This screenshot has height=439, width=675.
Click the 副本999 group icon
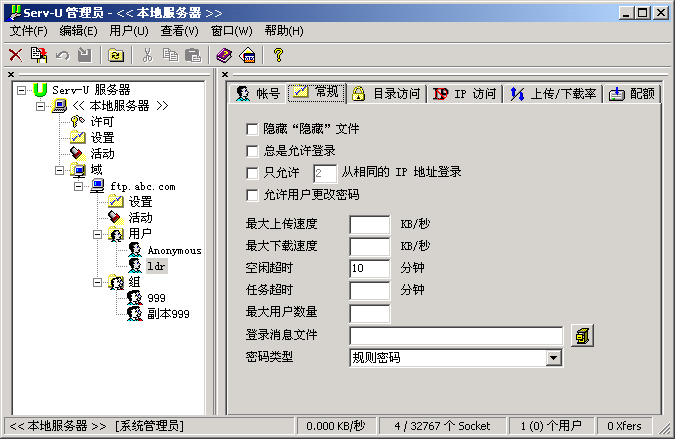pyautogui.click(x=134, y=313)
